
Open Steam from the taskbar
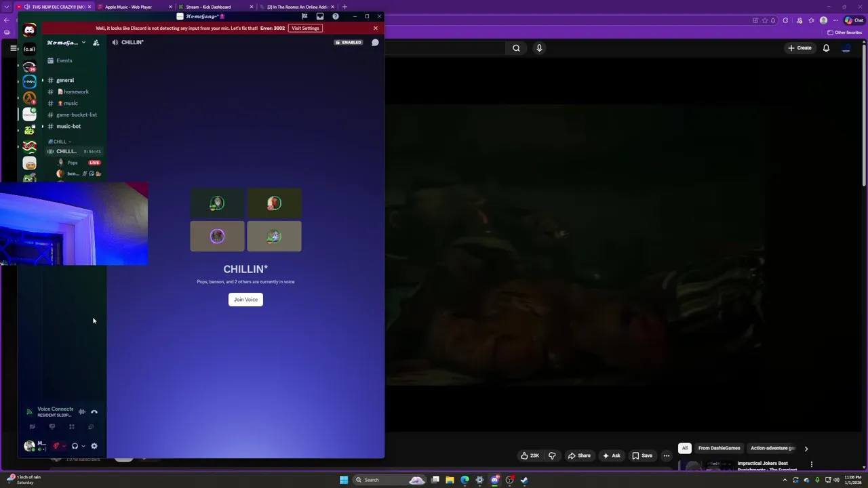pos(524,480)
